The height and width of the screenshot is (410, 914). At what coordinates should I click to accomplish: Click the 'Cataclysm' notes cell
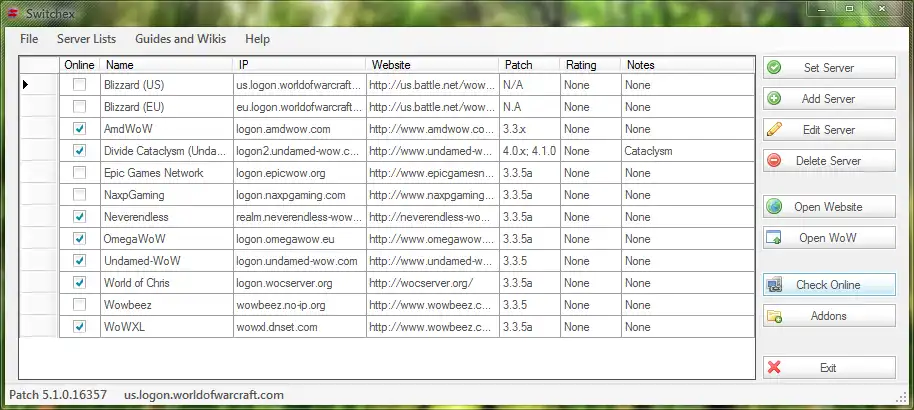(688, 151)
